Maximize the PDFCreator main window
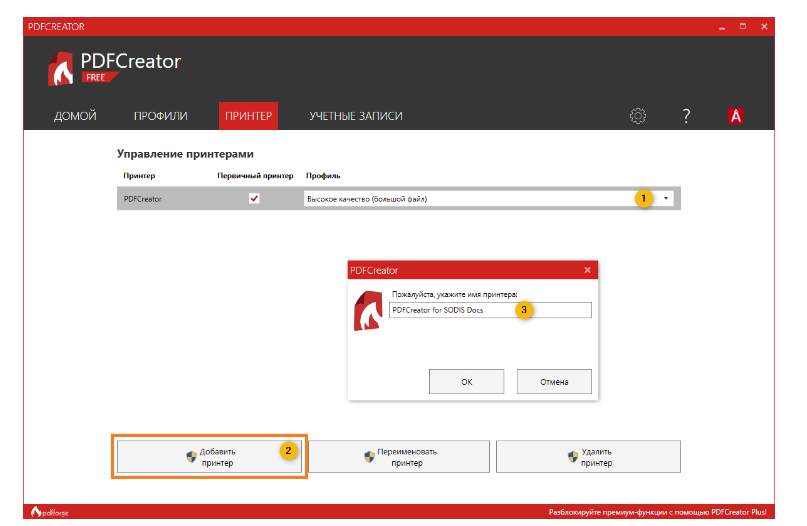Screen dimensions: 807x526 pyautogui.click(x=743, y=26)
